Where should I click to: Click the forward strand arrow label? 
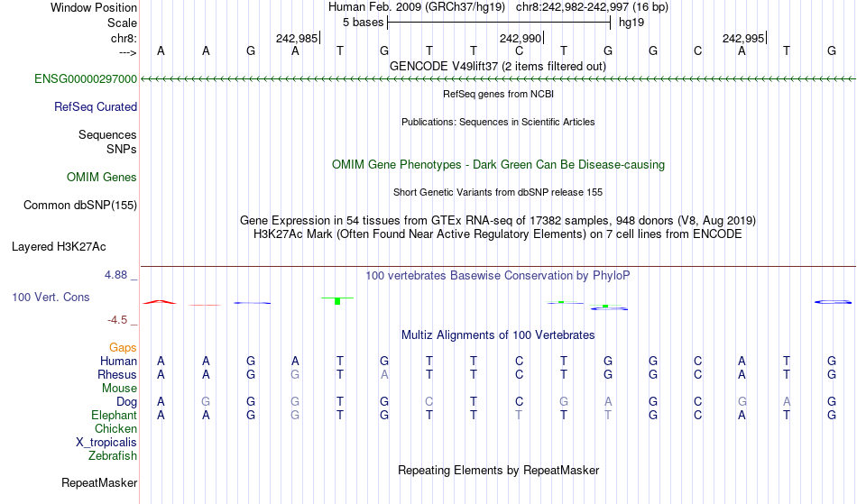(128, 52)
